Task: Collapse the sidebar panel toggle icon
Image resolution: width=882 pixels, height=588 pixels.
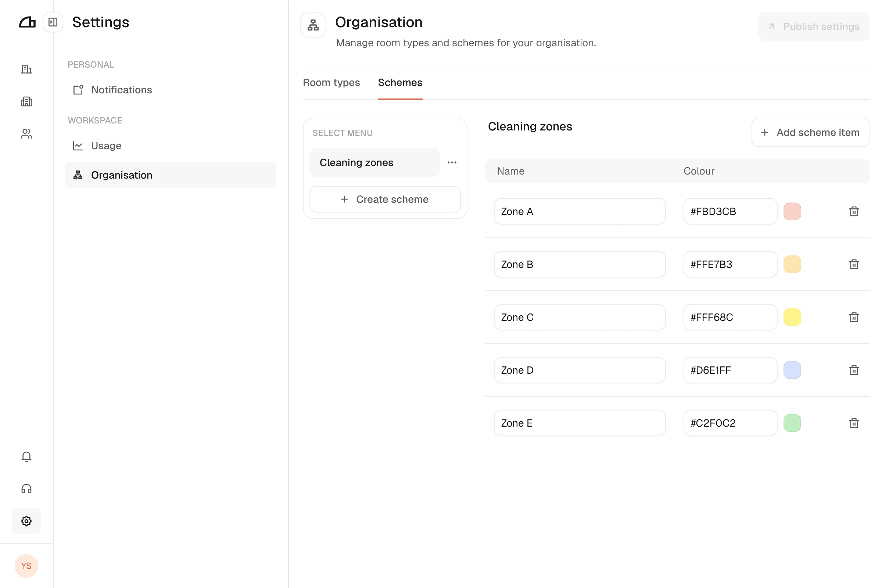Action: point(53,22)
